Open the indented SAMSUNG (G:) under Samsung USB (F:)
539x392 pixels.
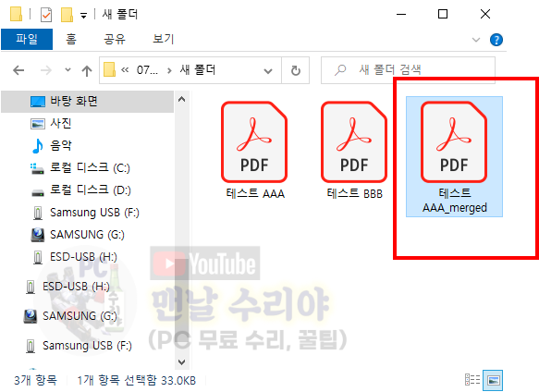(x=87, y=235)
